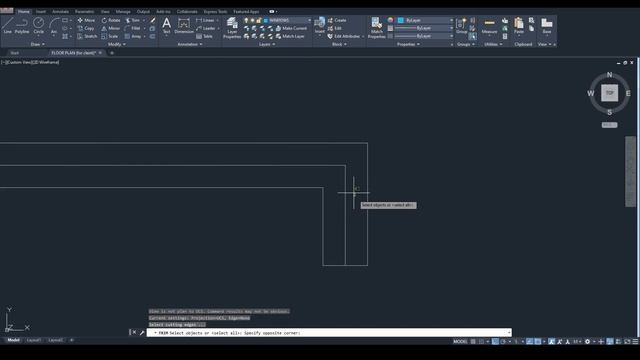This screenshot has height=360, width=640.
Task: Click Edit Attributes button
Action: click(344, 36)
